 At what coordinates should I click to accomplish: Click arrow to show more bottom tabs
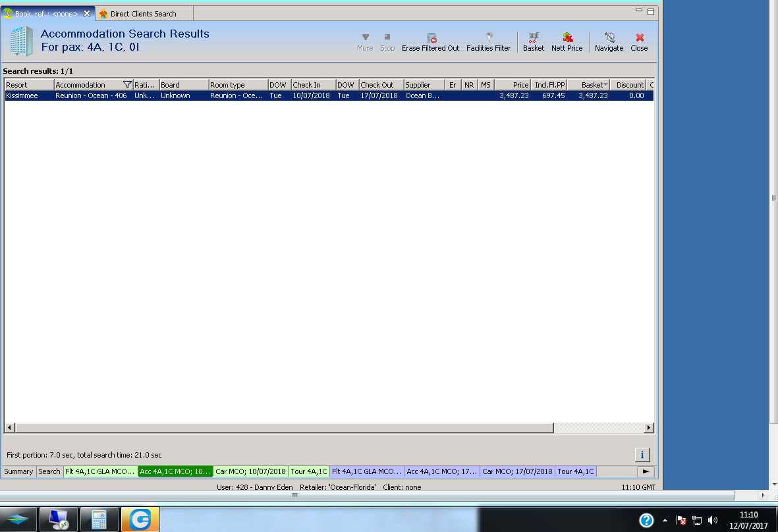point(646,471)
